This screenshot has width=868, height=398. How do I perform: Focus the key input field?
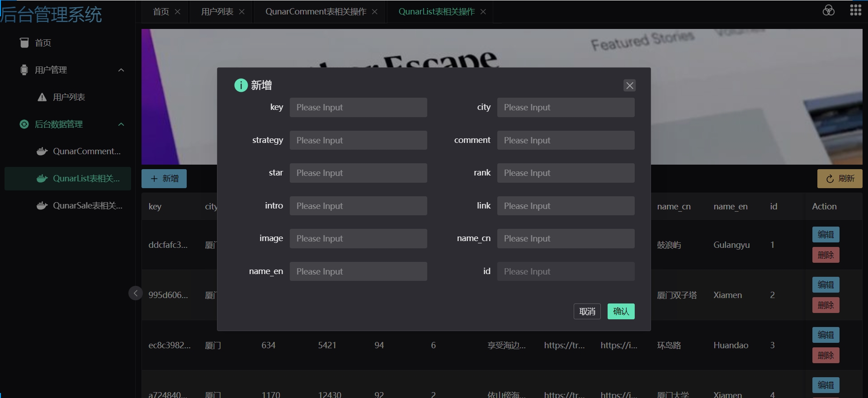359,108
